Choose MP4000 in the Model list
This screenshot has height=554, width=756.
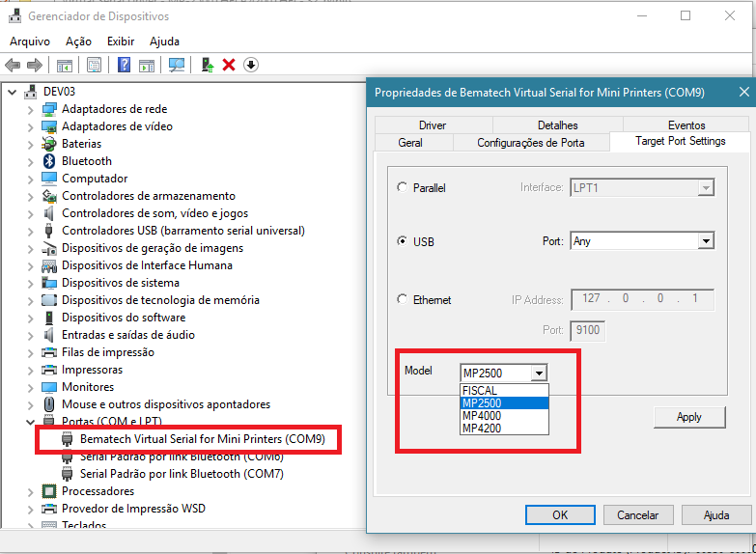[x=504, y=416]
